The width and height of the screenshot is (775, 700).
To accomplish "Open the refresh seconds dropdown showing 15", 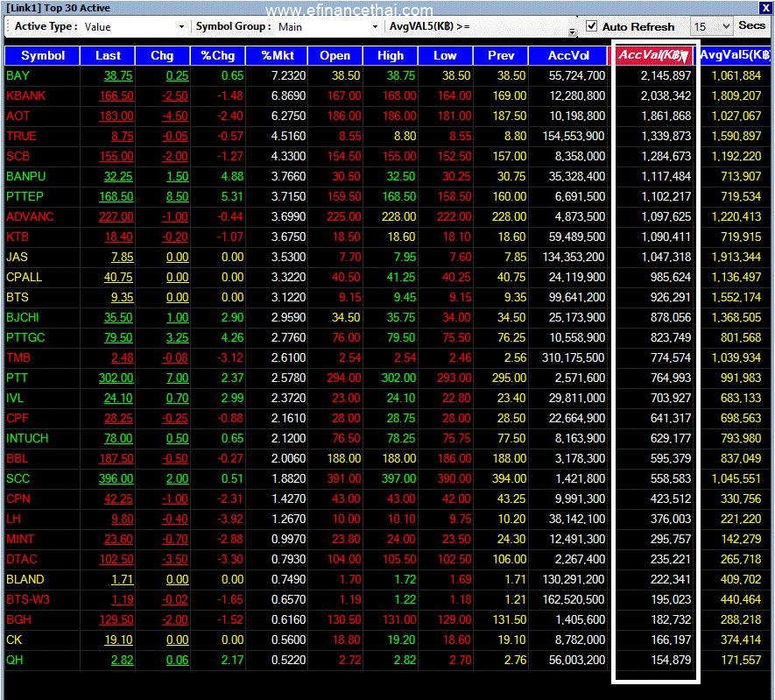I will point(711,26).
